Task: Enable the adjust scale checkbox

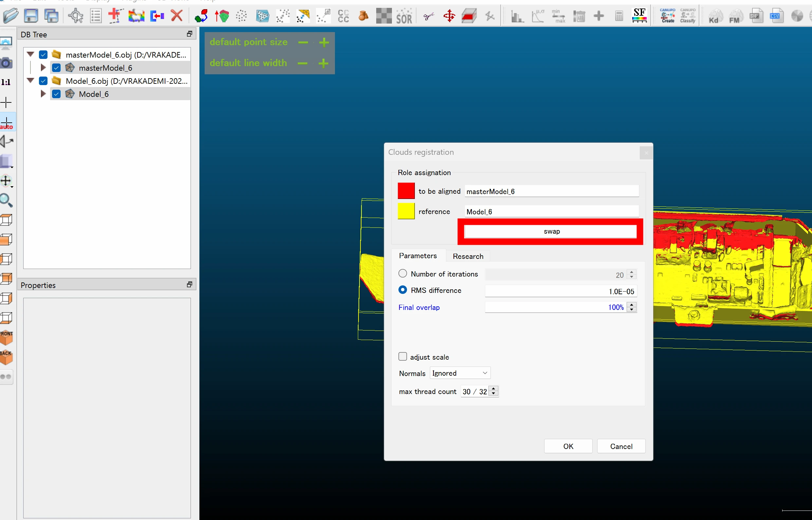Action: click(x=403, y=357)
